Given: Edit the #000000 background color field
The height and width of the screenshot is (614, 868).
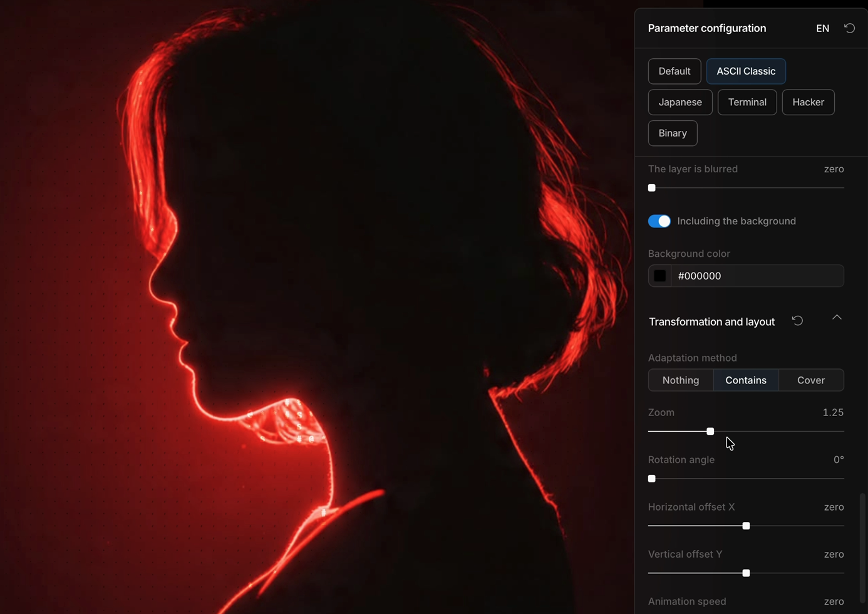Looking at the screenshot, I should click(x=757, y=276).
